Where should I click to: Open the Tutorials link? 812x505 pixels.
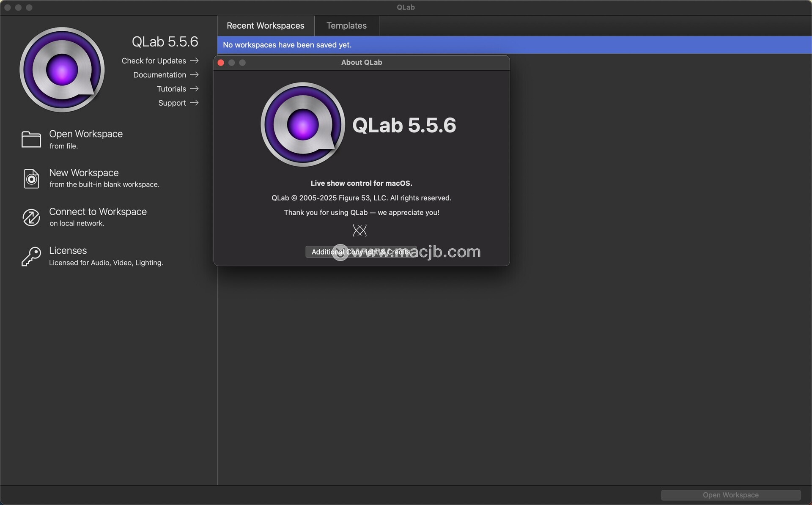click(171, 89)
